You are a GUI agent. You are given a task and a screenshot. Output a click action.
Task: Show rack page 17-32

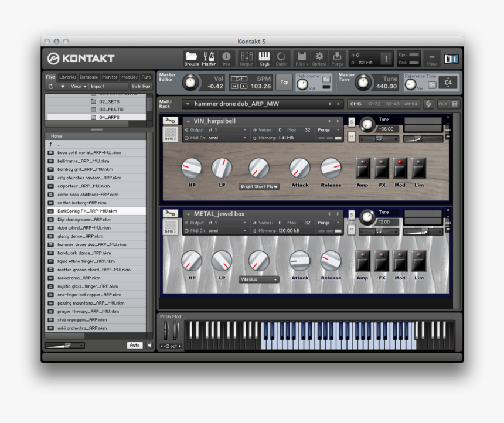click(x=374, y=104)
